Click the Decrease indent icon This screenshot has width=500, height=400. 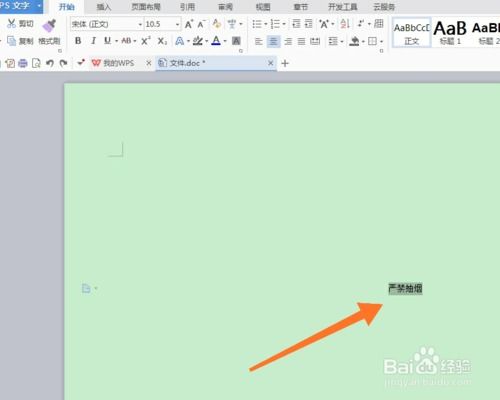tap(296, 24)
